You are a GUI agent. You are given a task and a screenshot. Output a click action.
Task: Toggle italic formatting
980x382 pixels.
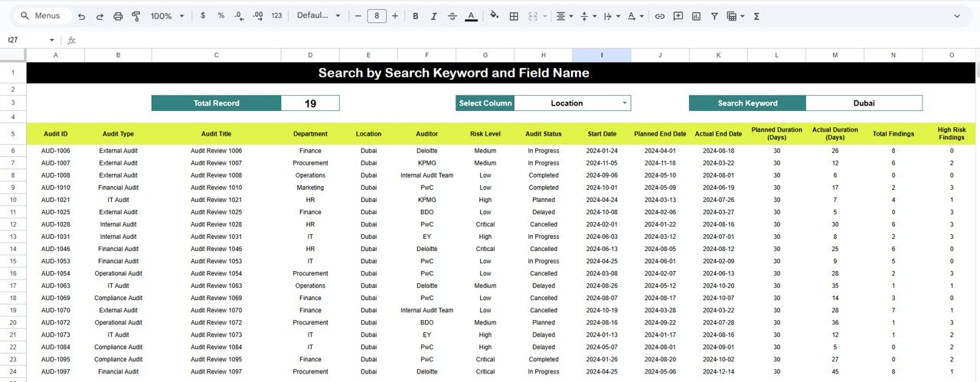click(x=434, y=16)
